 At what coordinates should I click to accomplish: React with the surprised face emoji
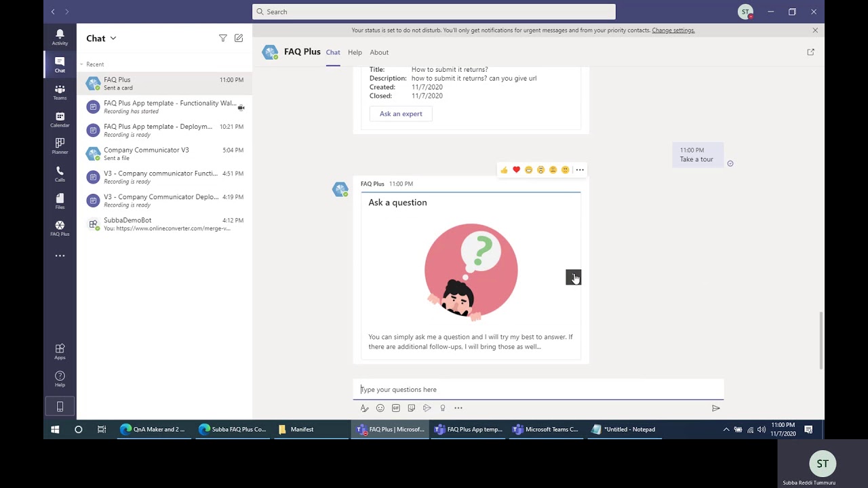(540, 170)
